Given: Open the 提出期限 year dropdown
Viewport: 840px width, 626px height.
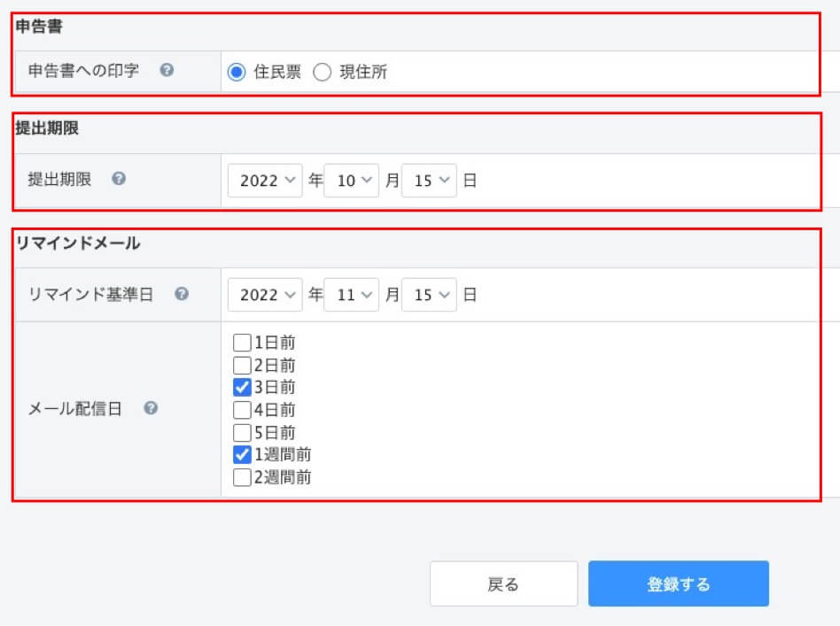Looking at the screenshot, I should [265, 180].
